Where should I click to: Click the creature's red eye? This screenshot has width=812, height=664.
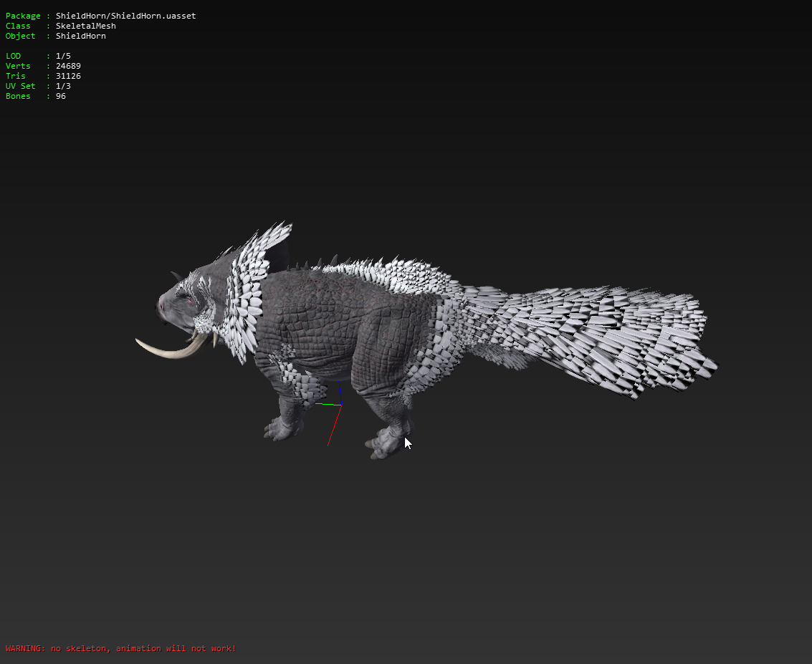(x=190, y=301)
